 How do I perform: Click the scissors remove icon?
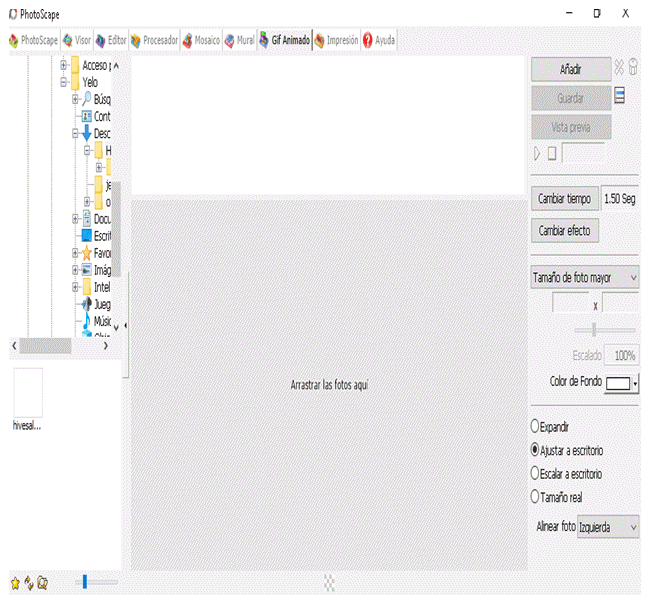click(x=619, y=67)
